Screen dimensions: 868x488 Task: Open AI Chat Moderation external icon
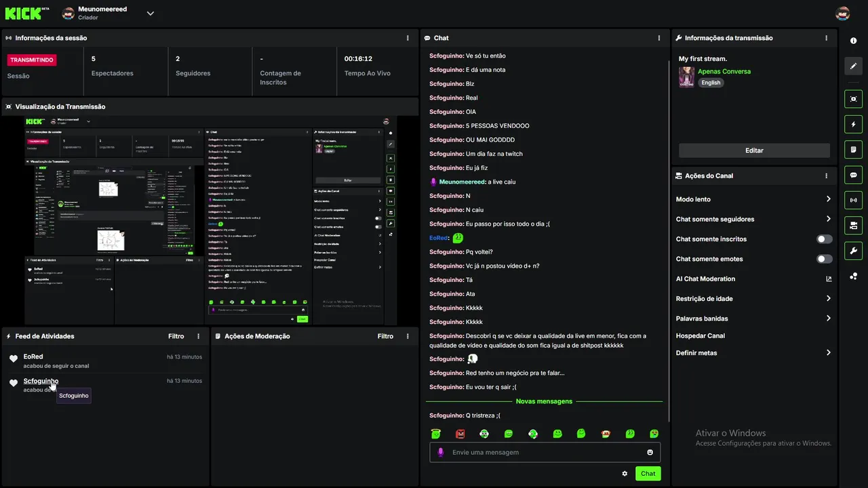(829, 279)
